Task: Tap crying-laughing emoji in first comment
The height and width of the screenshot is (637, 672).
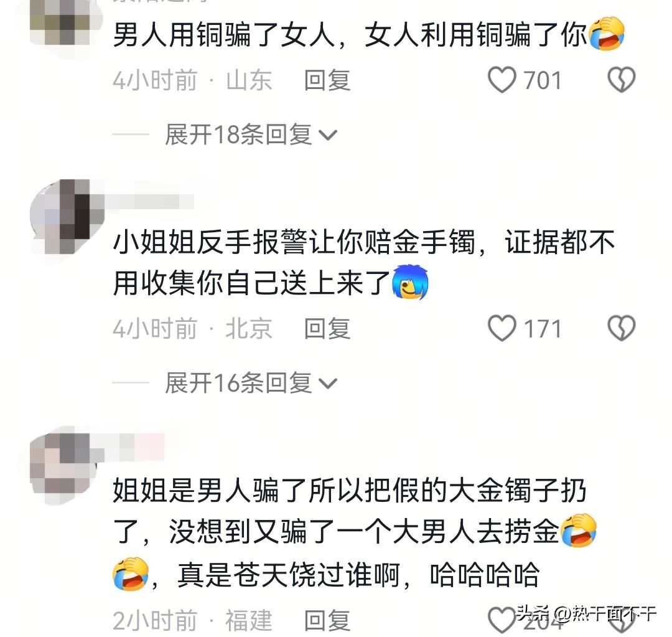Action: (x=607, y=34)
